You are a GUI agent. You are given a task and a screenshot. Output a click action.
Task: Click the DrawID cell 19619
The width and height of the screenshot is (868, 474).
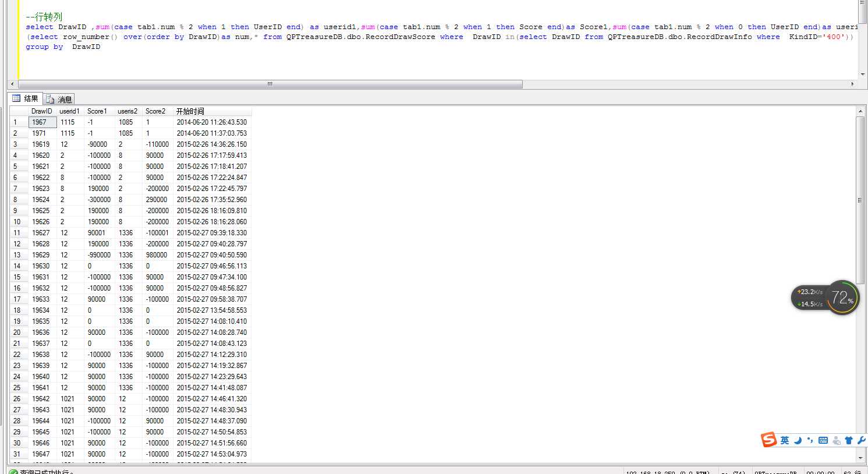tap(42, 144)
